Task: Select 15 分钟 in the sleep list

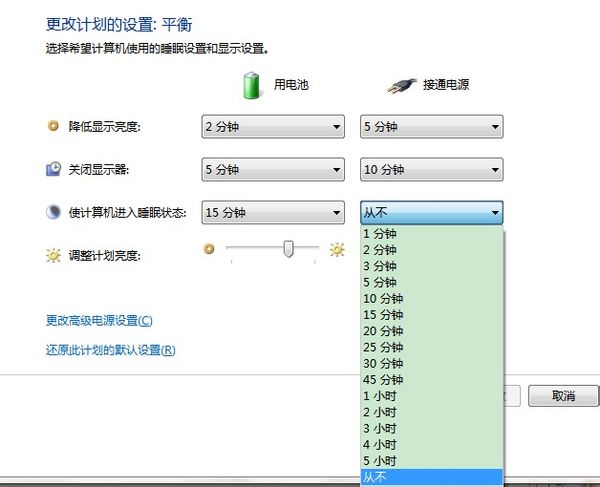Action: pyautogui.click(x=432, y=315)
